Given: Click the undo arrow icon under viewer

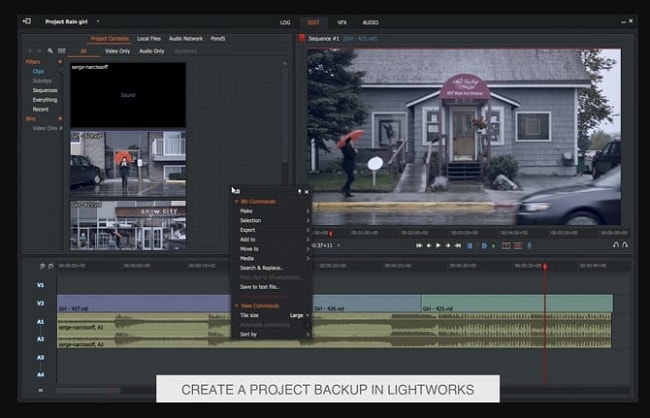Looking at the screenshot, I should coord(616,245).
